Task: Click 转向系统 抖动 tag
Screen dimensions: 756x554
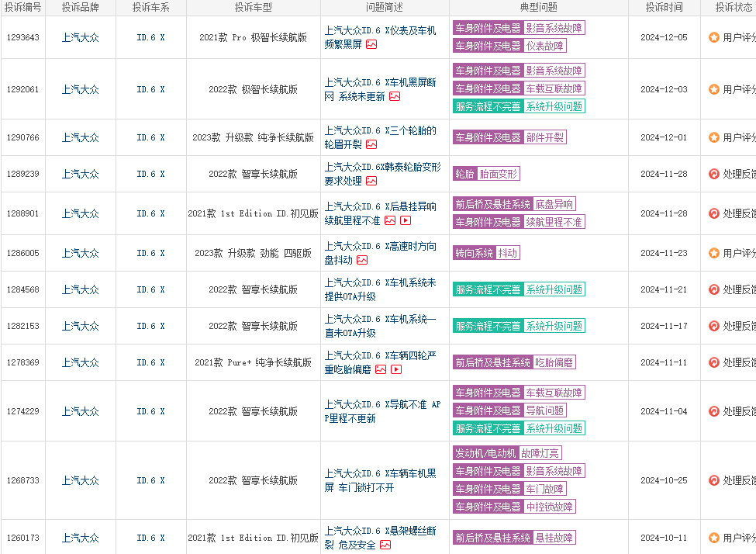Action: [x=486, y=253]
